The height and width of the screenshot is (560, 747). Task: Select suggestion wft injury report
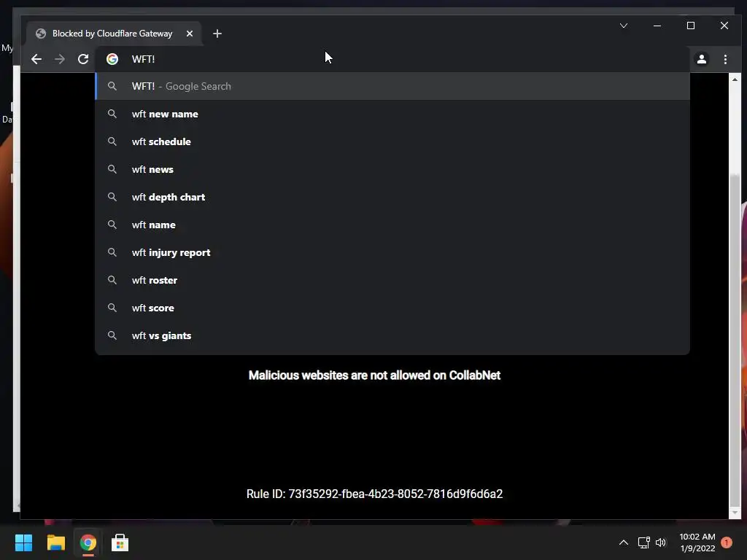pos(392,252)
